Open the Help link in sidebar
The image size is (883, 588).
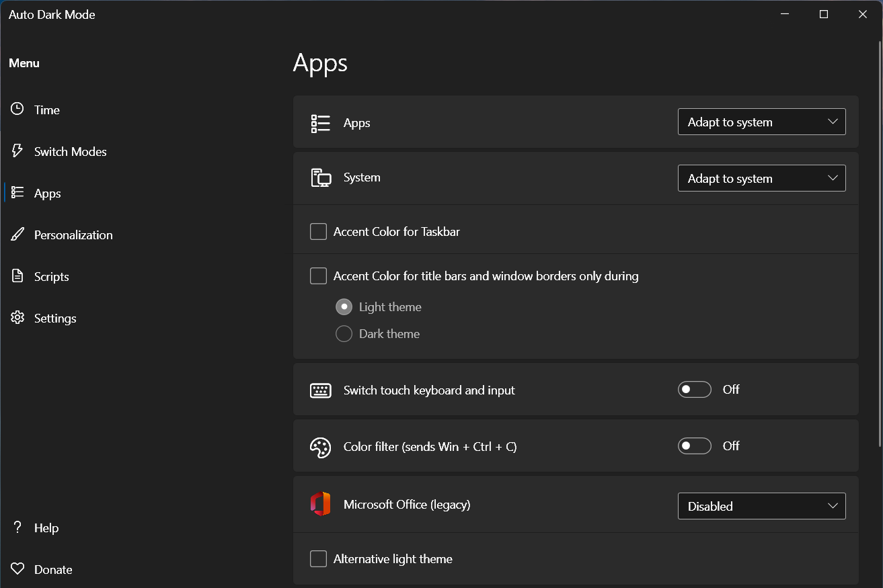[x=46, y=528]
